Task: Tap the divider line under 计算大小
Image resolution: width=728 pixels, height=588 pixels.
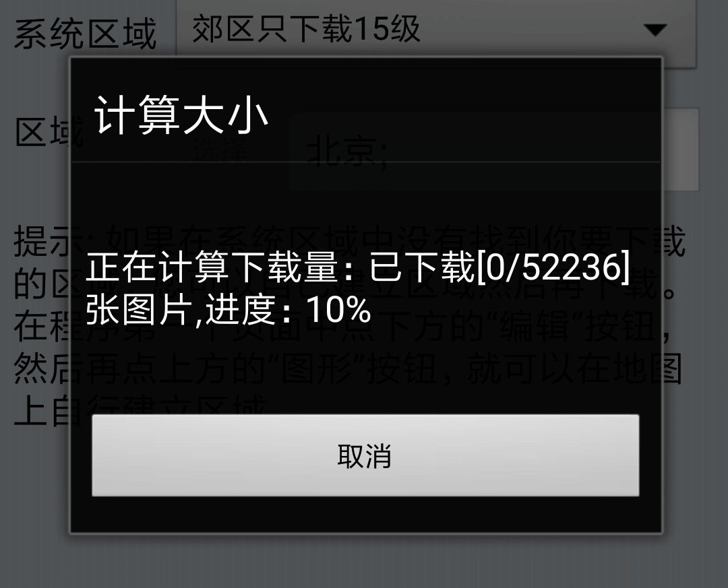Action: coord(365,162)
